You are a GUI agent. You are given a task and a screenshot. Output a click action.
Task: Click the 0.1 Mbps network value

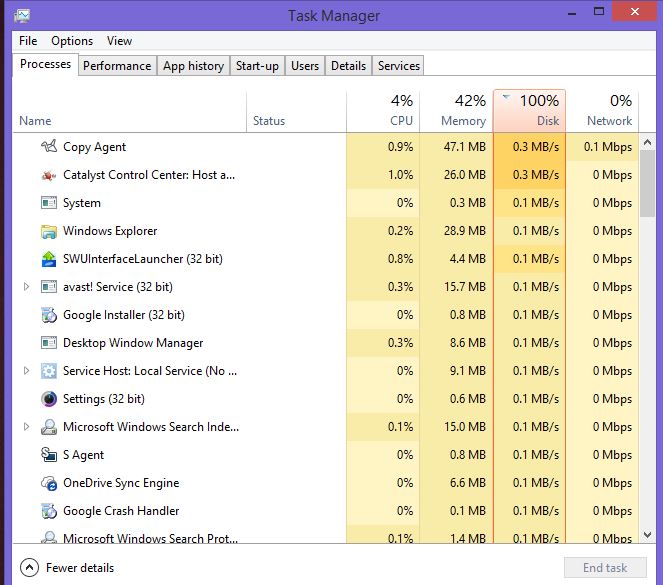tap(608, 147)
